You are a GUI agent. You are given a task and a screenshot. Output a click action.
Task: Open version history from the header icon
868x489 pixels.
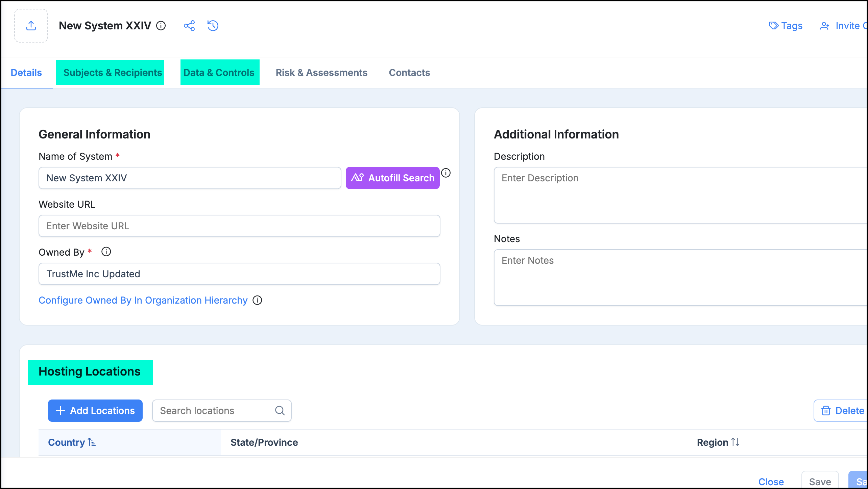point(212,26)
